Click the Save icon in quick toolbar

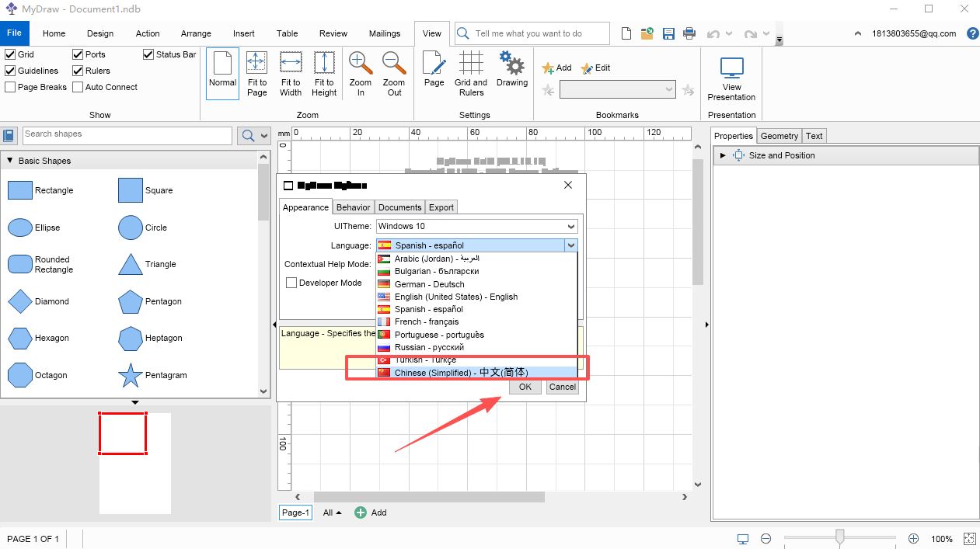668,33
